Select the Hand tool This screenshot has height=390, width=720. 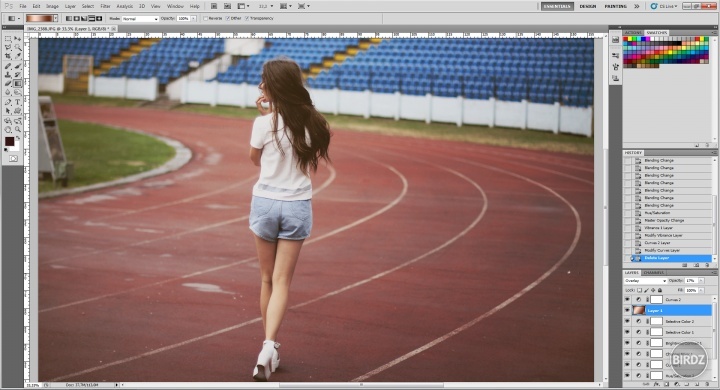(8, 130)
